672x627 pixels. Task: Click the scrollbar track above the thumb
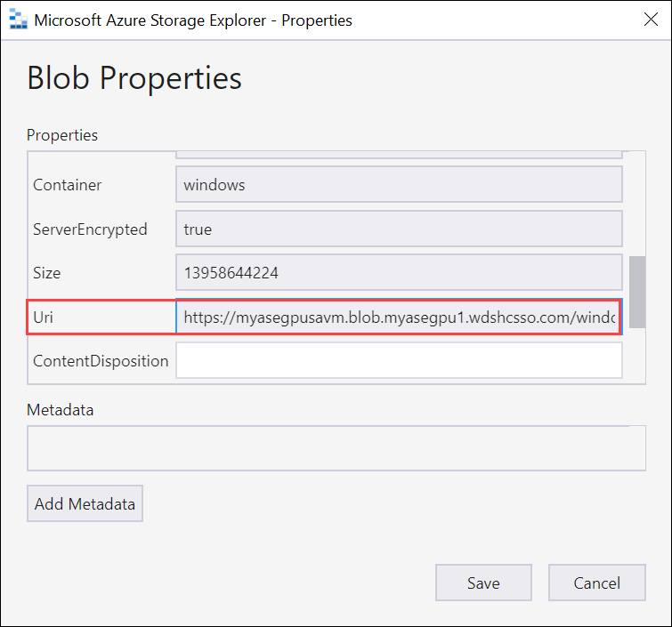pos(637,204)
